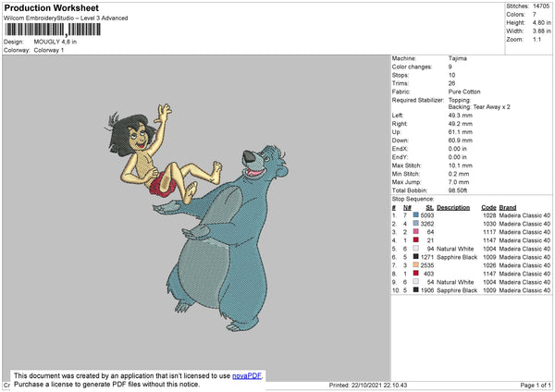The width and height of the screenshot is (555, 392).
Task: Click the 'Color changes:' label
Action: pos(412,67)
